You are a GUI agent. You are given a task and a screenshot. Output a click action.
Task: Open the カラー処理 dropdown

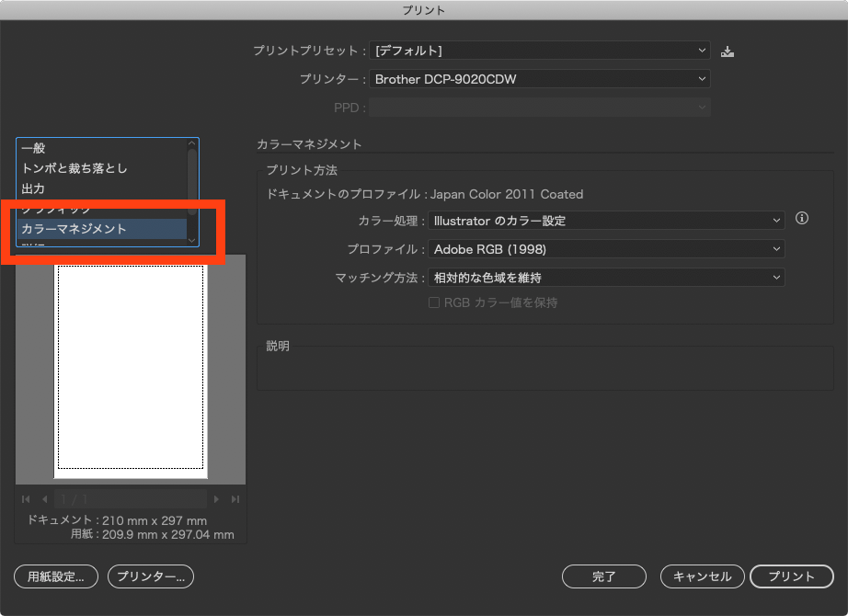[606, 221]
